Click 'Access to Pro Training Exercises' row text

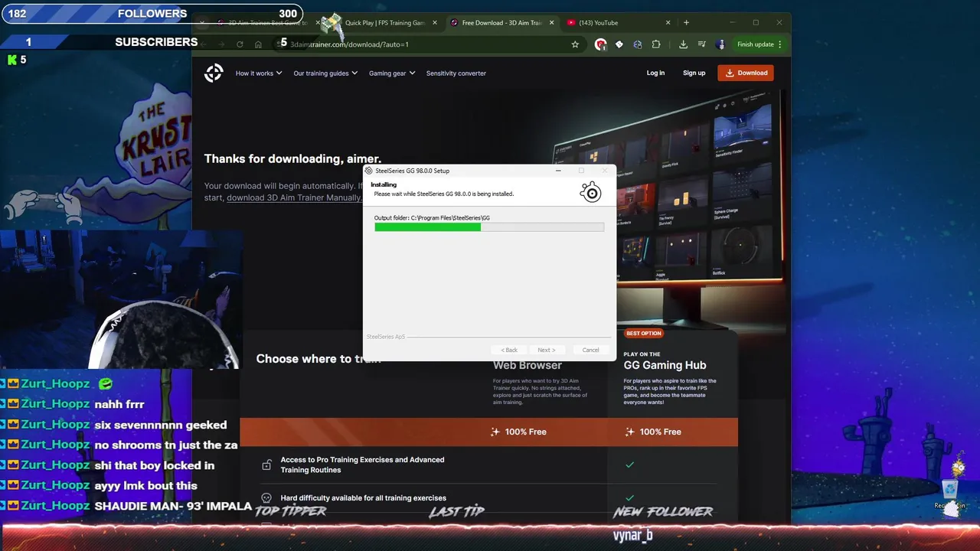362,465
